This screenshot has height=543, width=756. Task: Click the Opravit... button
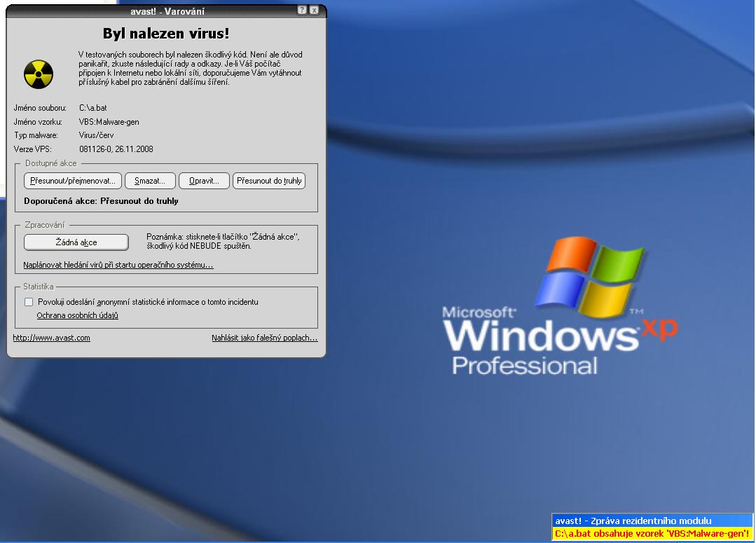[204, 181]
